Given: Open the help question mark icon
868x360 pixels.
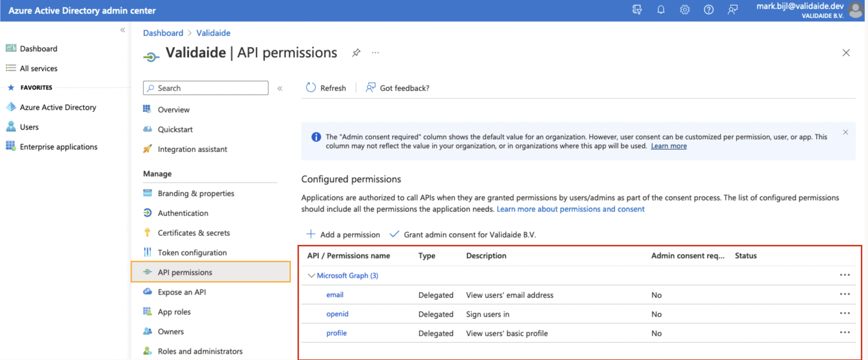Looking at the screenshot, I should tap(708, 10).
